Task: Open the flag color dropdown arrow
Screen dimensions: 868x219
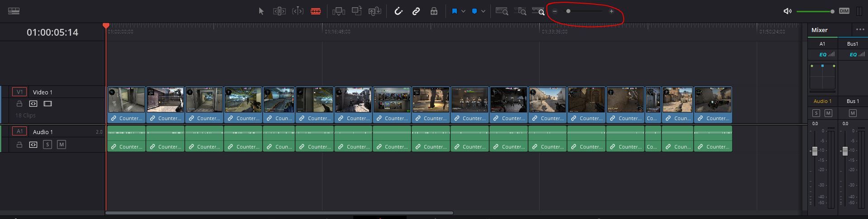Action: pyautogui.click(x=463, y=11)
